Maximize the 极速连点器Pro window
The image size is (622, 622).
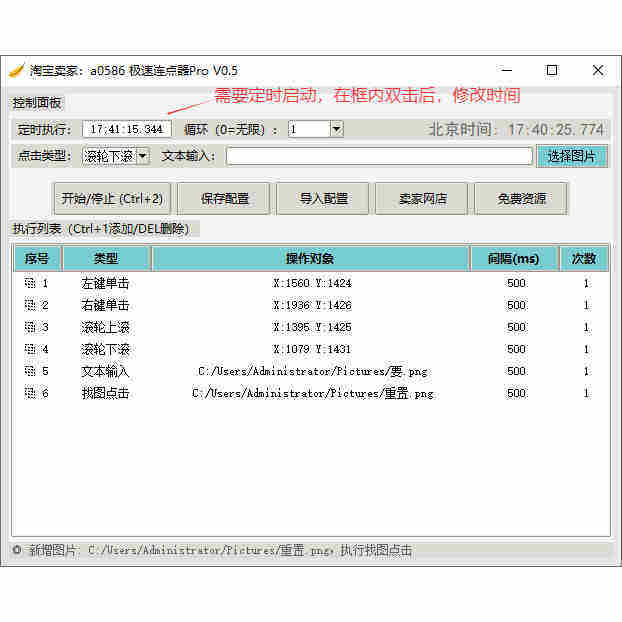(552, 71)
